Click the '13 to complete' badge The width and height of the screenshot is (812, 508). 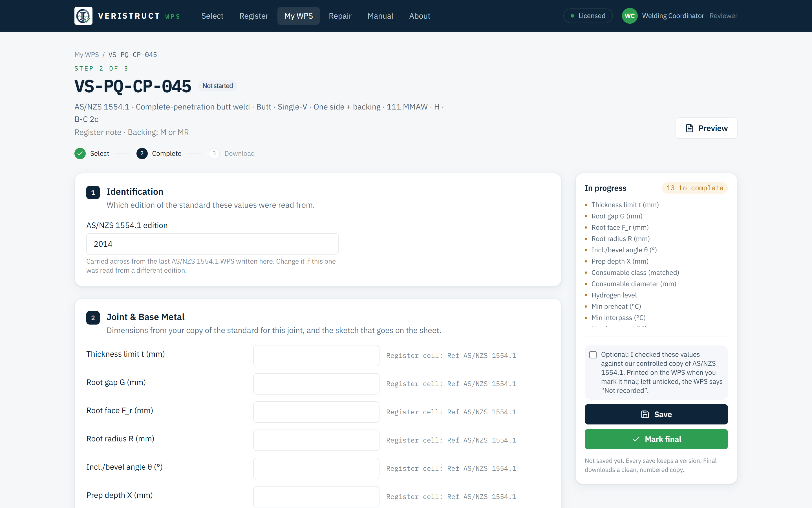694,188
